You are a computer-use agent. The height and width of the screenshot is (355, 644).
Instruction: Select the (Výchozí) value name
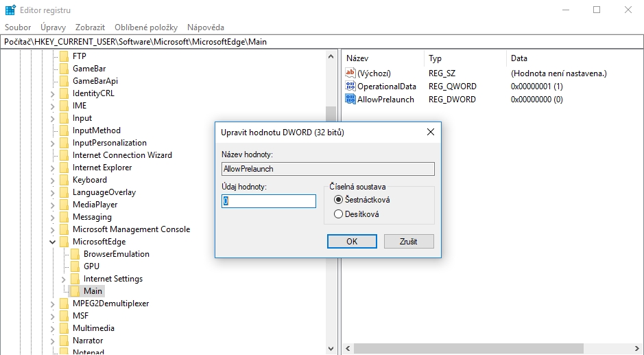click(x=374, y=73)
